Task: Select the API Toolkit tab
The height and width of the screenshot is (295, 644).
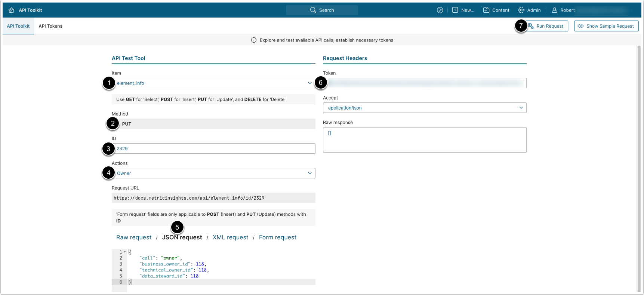Action: [18, 26]
